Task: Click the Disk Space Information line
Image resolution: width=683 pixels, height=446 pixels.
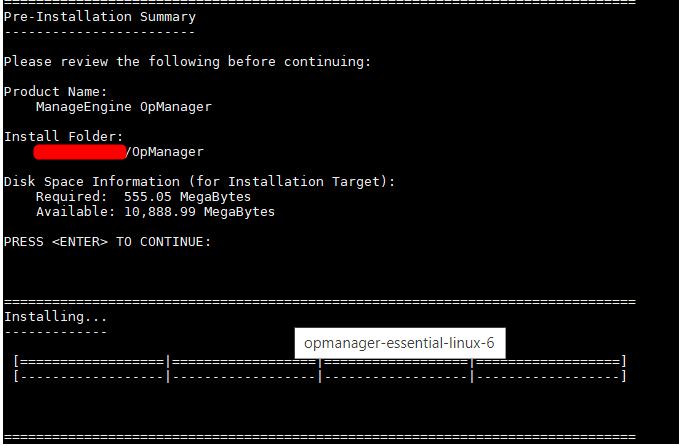Action: 199,182
